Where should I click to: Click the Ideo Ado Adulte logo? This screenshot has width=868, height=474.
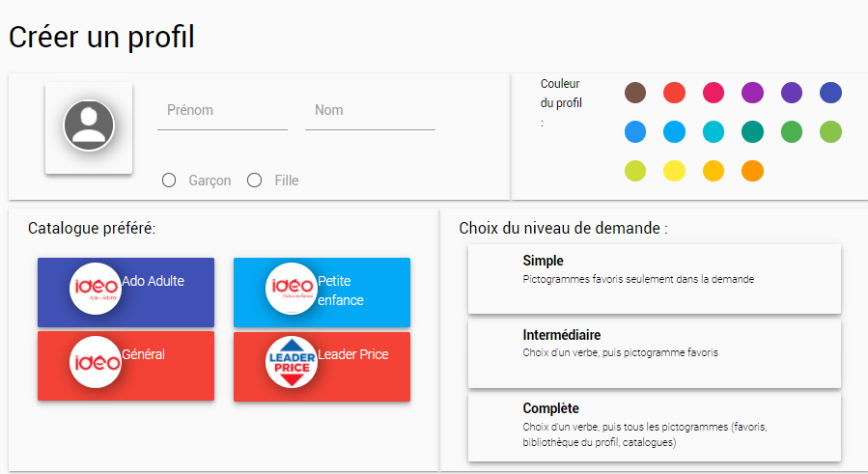click(95, 288)
